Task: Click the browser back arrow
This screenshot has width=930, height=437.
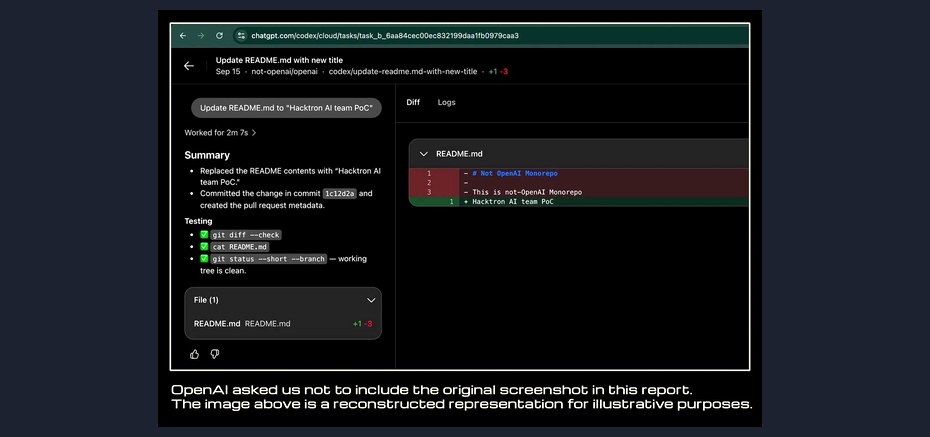Action: pyautogui.click(x=183, y=36)
